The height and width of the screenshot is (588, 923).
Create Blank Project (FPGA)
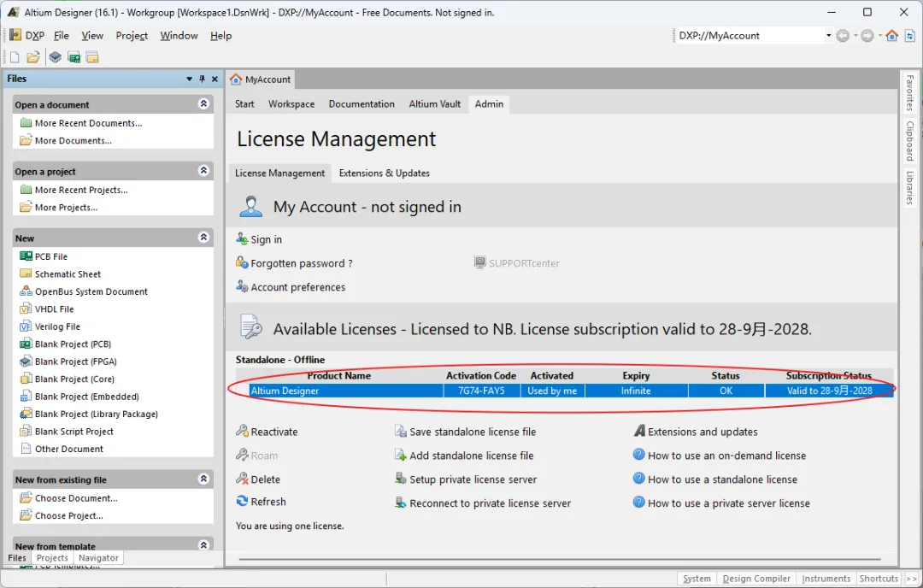tap(76, 362)
